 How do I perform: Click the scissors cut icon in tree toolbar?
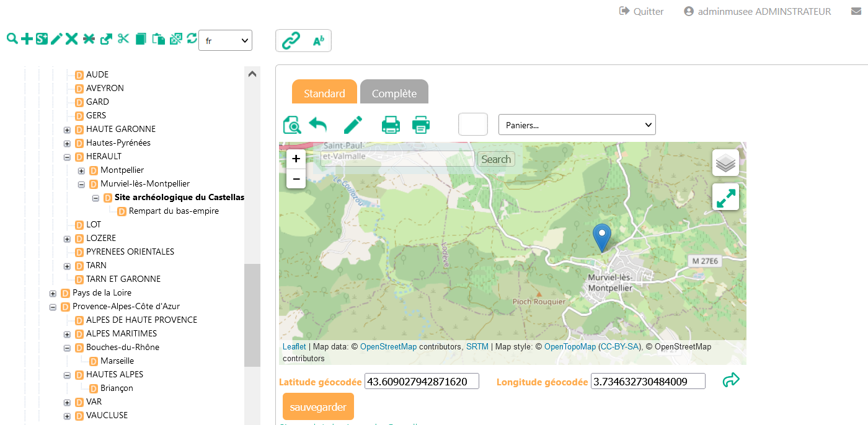pos(123,39)
